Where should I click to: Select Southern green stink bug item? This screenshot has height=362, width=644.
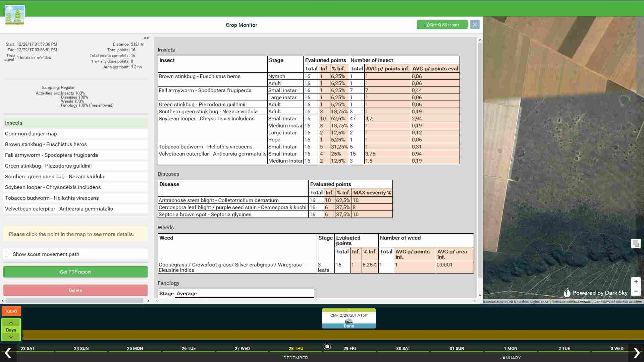pos(75,177)
